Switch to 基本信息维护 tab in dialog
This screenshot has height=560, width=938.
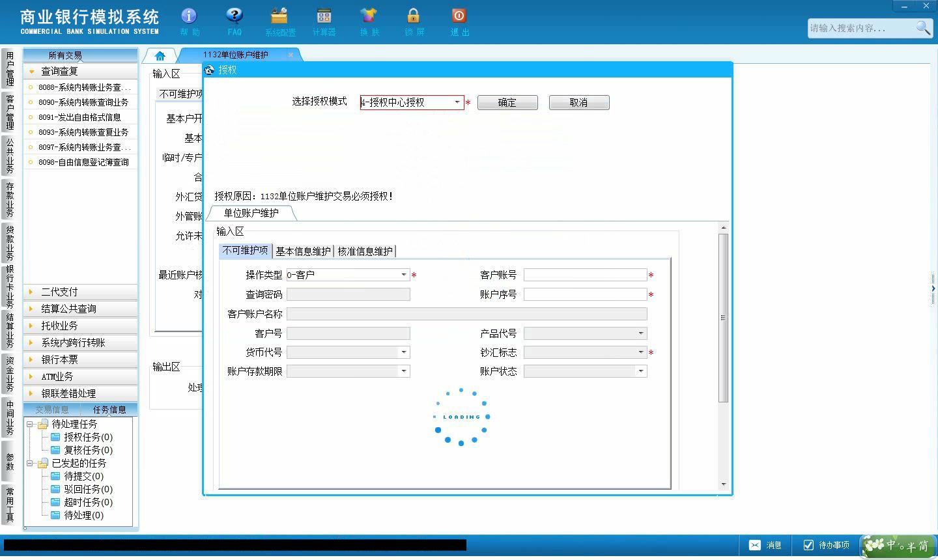(x=303, y=251)
